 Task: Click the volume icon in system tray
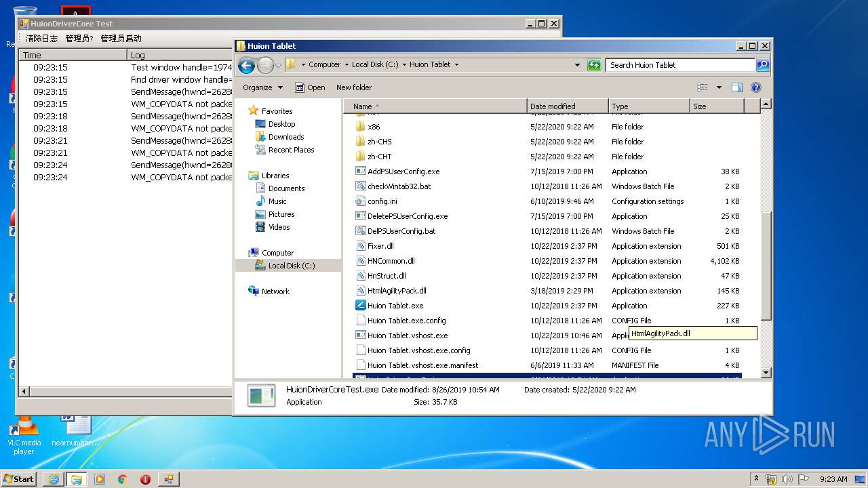tap(787, 479)
